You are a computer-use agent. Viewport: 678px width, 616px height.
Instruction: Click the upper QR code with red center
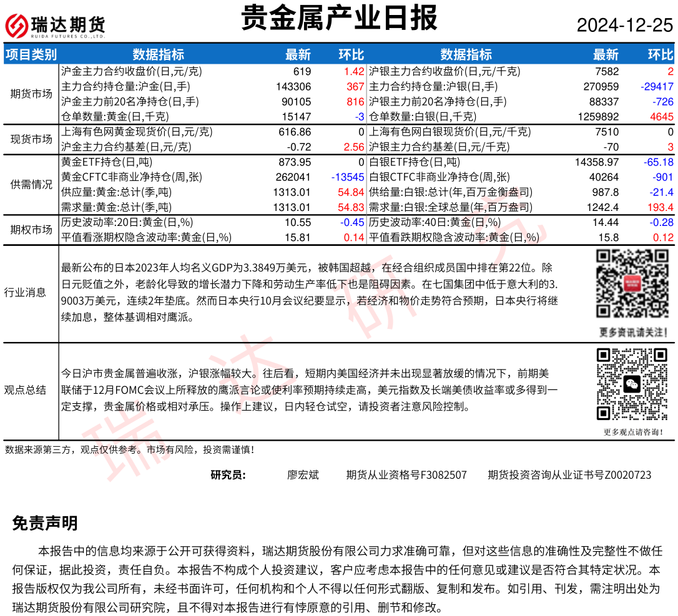click(632, 283)
